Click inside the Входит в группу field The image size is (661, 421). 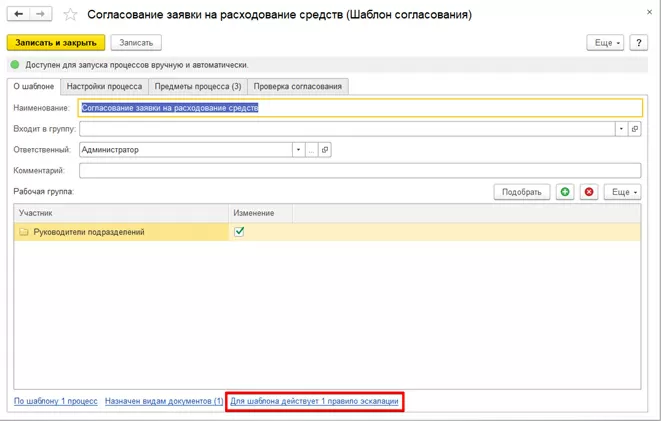(x=347, y=129)
